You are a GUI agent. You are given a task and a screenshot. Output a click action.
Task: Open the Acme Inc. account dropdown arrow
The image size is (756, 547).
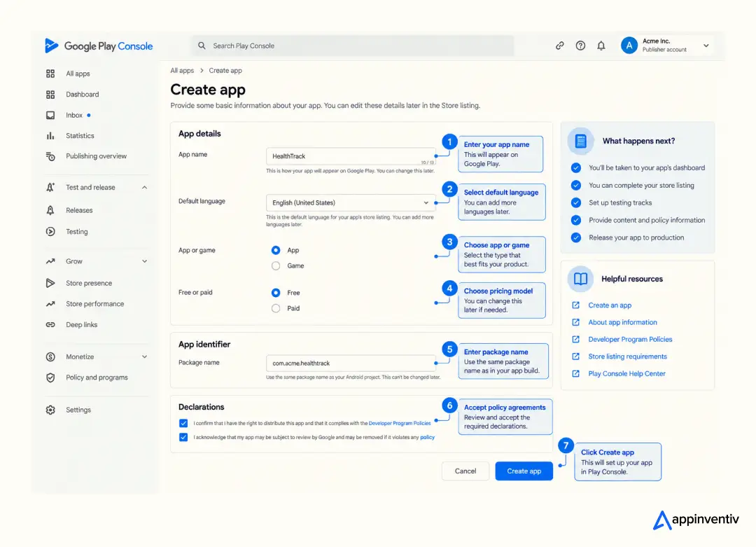706,46
